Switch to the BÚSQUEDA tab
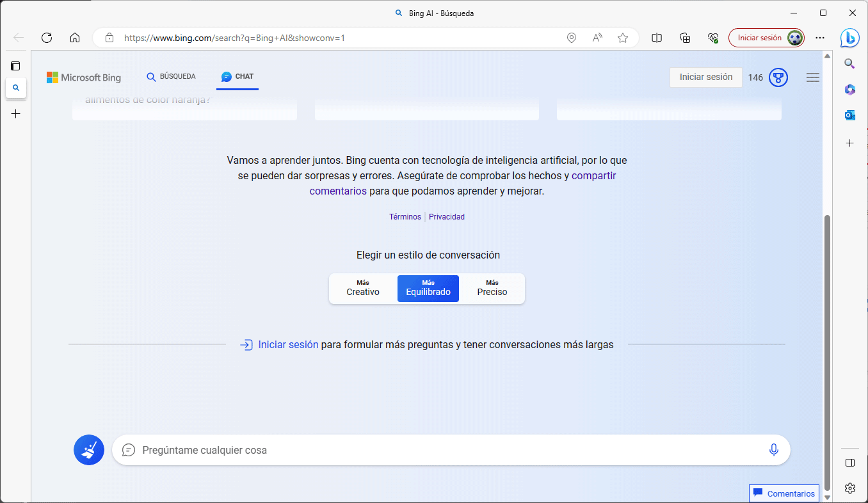This screenshot has width=868, height=503. coord(171,77)
